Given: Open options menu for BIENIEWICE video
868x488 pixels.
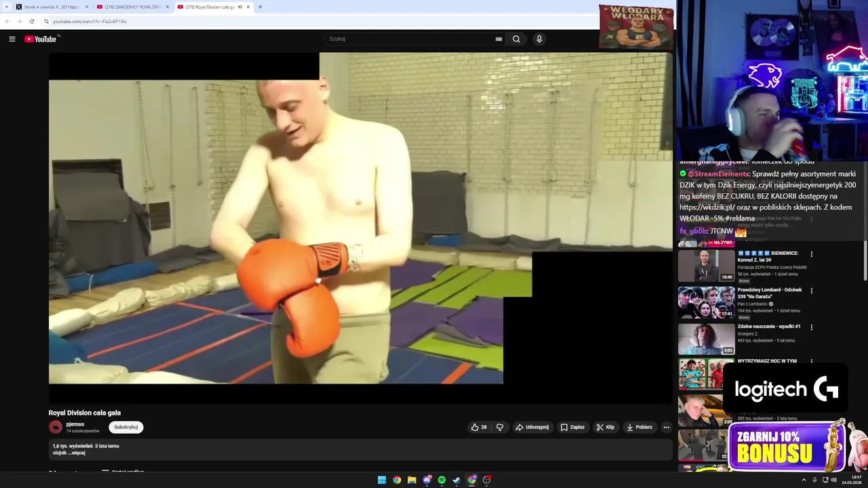Looking at the screenshot, I should coord(812,254).
